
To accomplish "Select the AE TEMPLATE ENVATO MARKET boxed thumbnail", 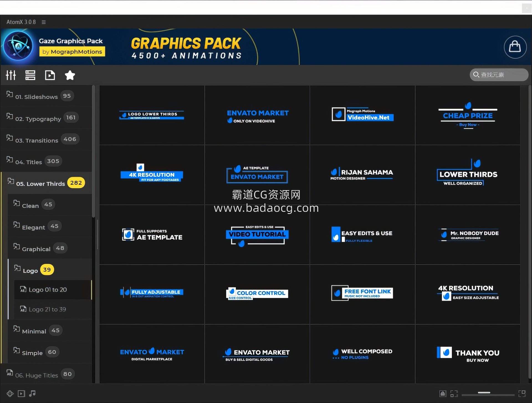I will point(257,175).
